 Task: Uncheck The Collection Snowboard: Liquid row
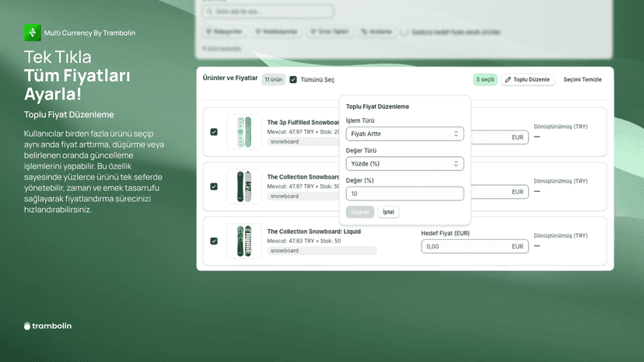coord(214,241)
